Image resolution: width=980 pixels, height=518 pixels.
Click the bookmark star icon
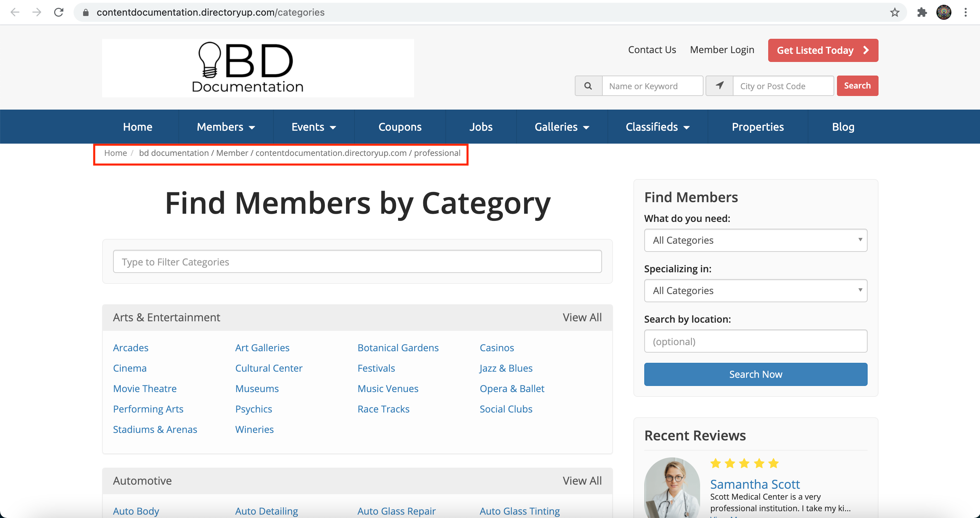point(895,12)
